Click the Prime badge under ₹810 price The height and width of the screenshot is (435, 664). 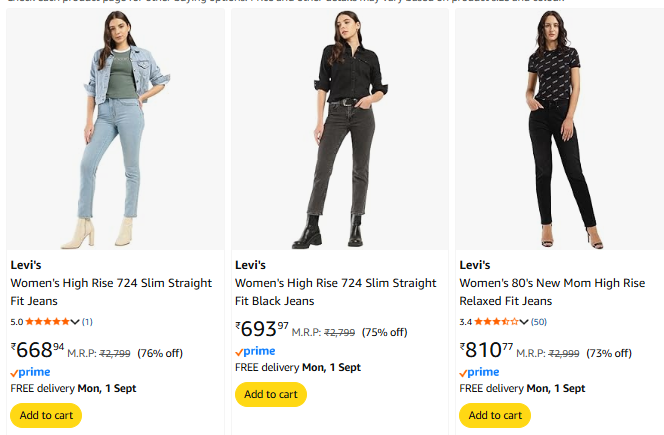click(x=479, y=372)
